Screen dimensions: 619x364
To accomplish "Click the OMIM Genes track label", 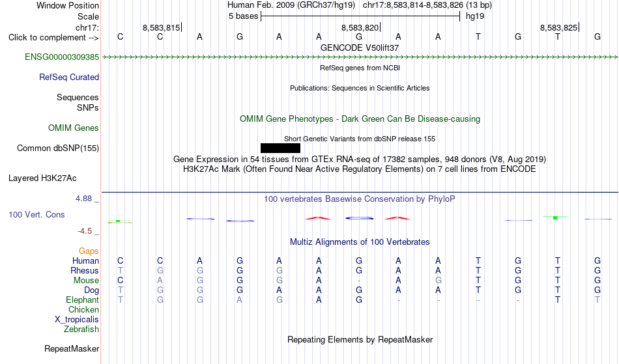I will tap(74, 128).
